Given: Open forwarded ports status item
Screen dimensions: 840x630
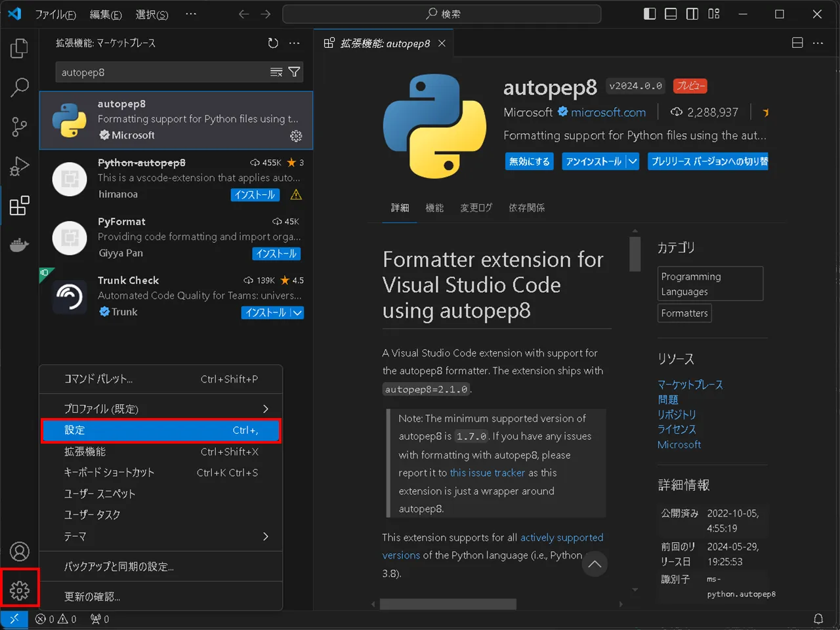Looking at the screenshot, I should pos(100,619).
